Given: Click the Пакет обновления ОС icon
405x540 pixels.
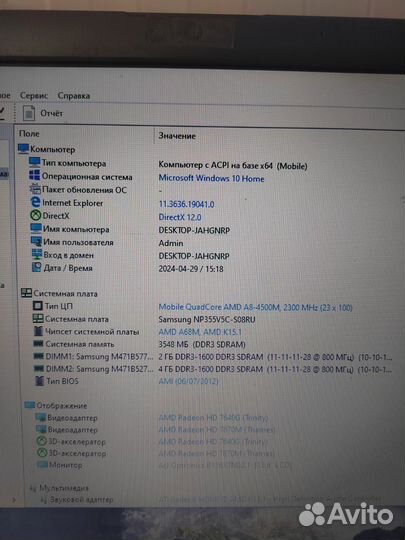Looking at the screenshot, I should pyautogui.click(x=35, y=189).
